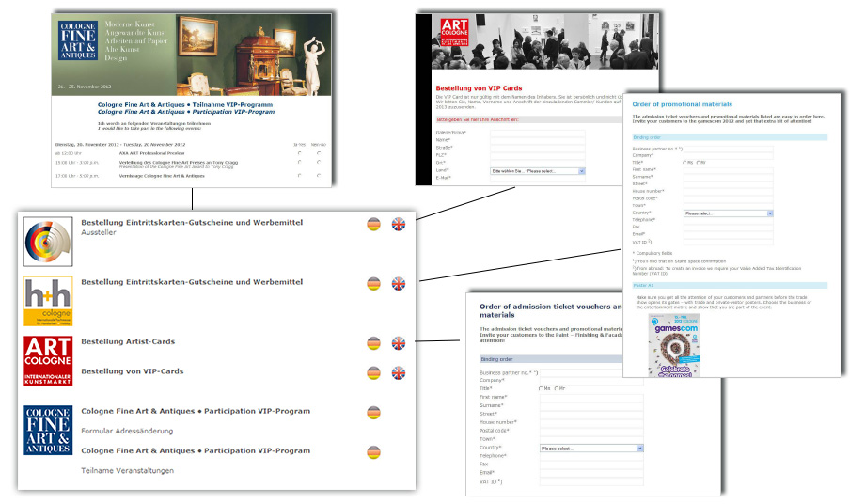Click the red Art Cologne logo in list

point(47,362)
